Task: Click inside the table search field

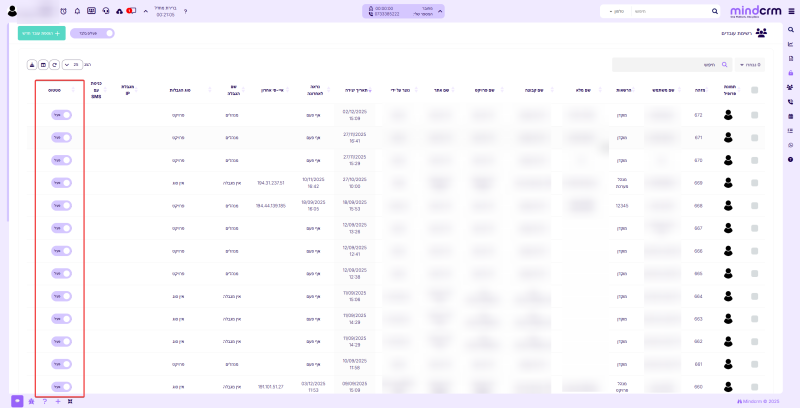Action: coord(660,64)
